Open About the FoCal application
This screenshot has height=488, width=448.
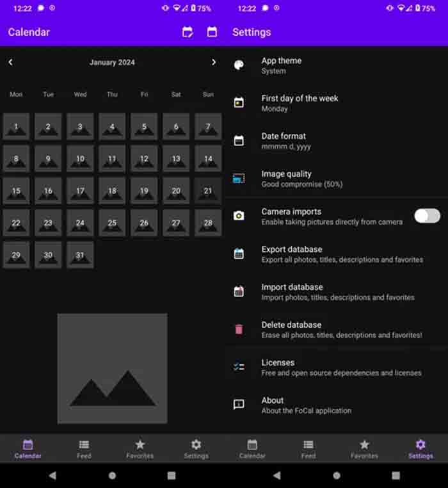pyautogui.click(x=337, y=405)
